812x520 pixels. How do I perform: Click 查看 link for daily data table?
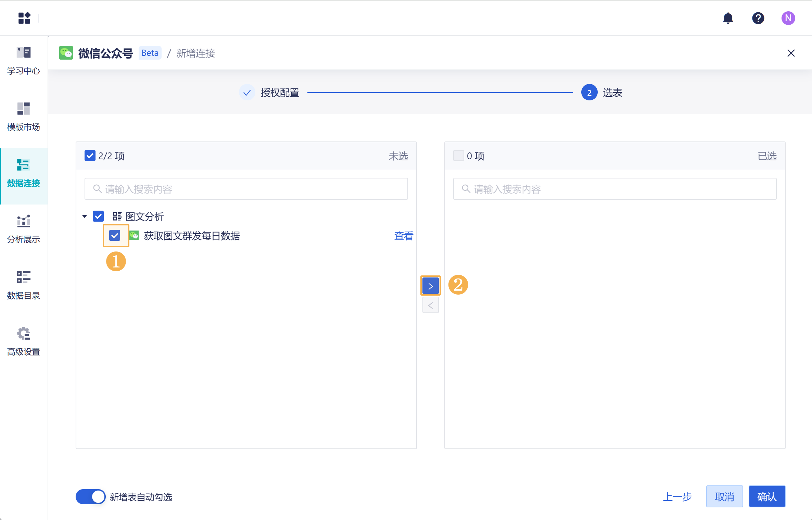tap(403, 236)
